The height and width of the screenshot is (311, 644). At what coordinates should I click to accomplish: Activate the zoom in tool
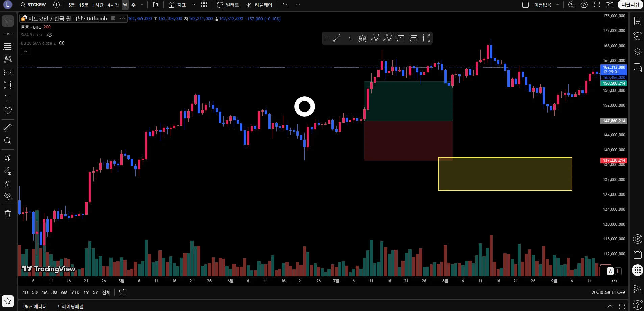point(8,141)
